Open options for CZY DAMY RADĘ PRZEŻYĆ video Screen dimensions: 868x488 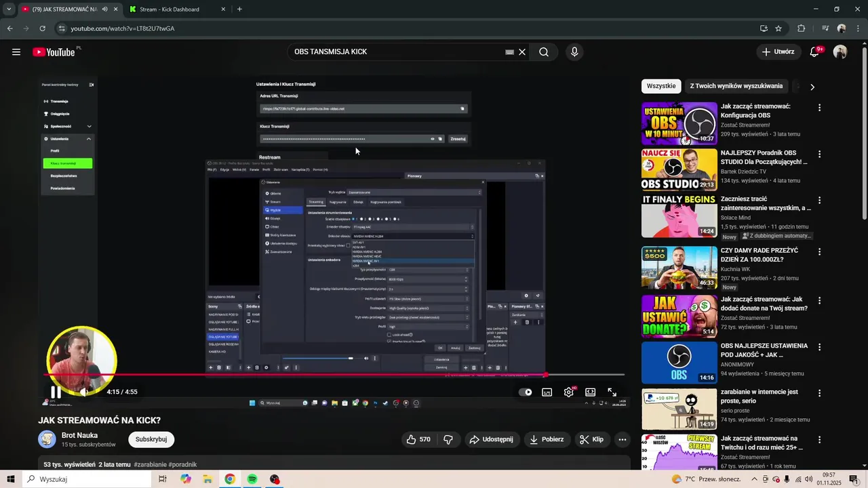(820, 251)
